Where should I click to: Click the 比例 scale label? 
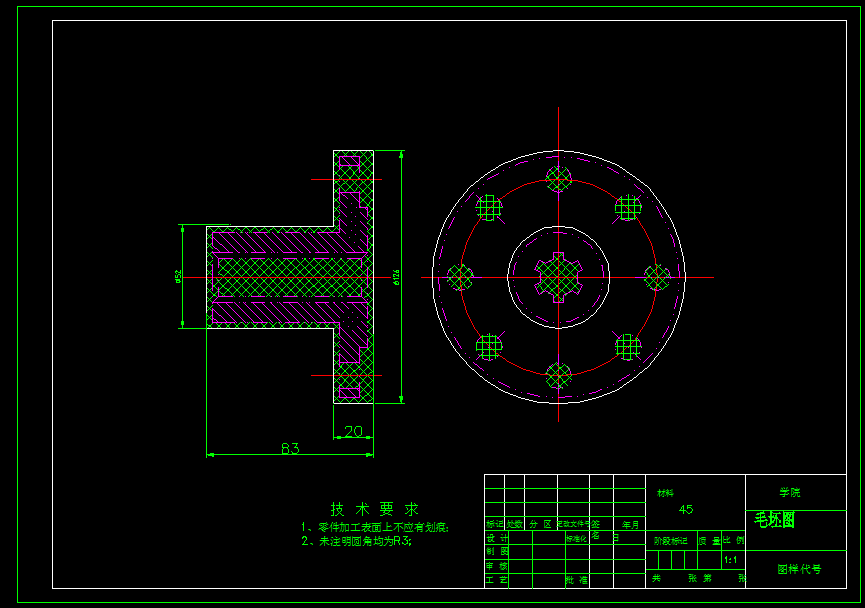[x=734, y=541]
